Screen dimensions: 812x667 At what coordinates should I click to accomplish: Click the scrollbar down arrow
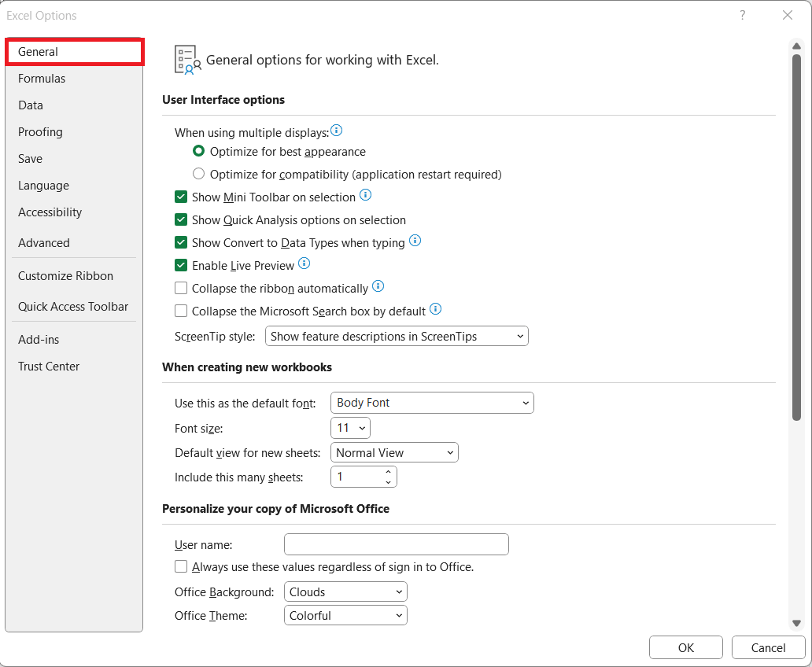tap(796, 624)
